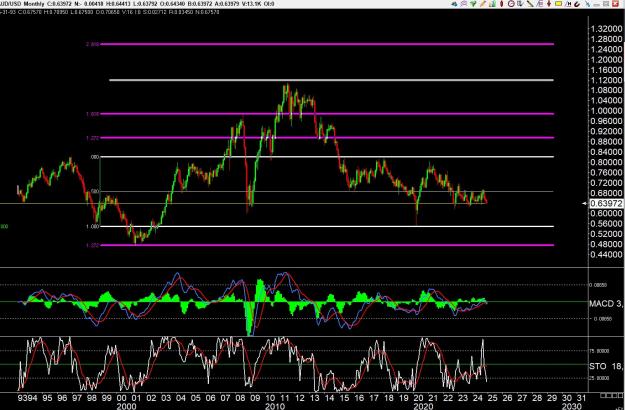This screenshot has width=625, height=410.
Task: Click first small box button at bottom-right
Action: [x=603, y=395]
